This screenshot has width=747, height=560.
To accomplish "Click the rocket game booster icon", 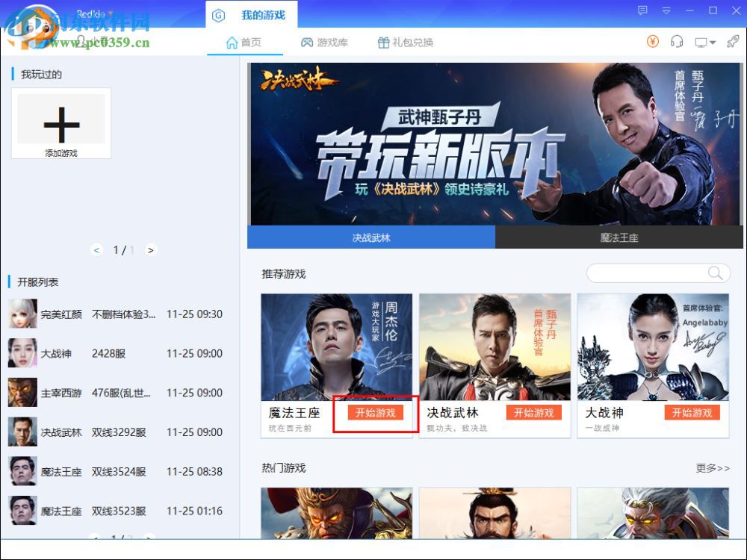I will click(732, 42).
